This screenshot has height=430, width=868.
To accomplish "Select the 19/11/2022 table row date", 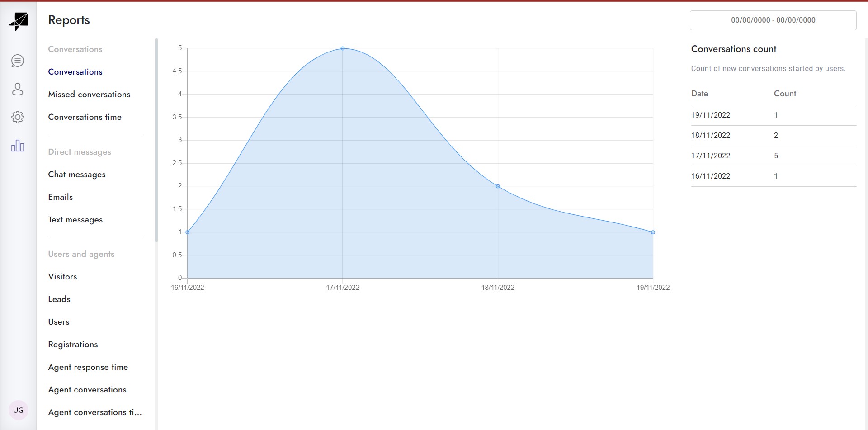I will pyautogui.click(x=711, y=115).
